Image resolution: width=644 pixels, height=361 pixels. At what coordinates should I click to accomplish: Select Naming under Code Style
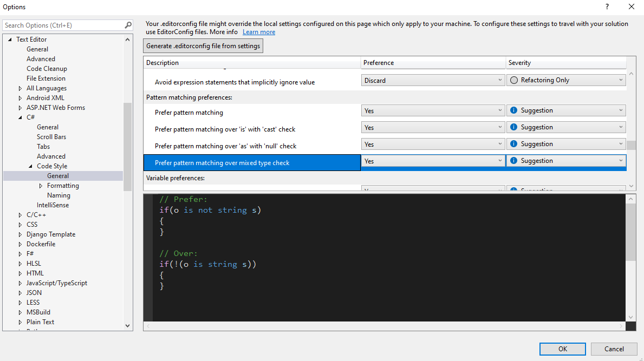[58, 195]
